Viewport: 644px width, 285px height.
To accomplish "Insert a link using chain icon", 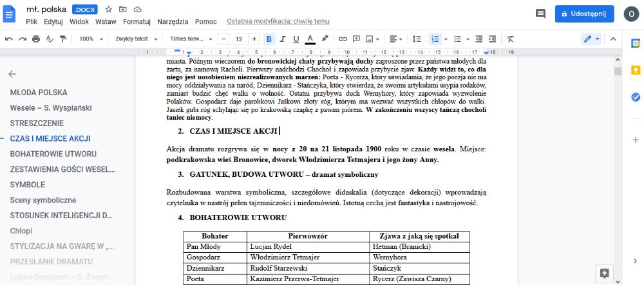I will tap(343, 39).
